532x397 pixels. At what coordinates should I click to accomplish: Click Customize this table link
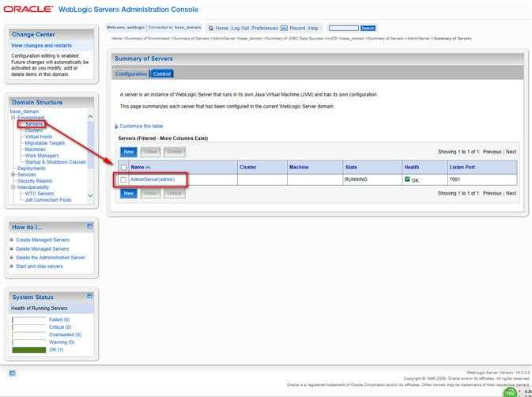[141, 127]
